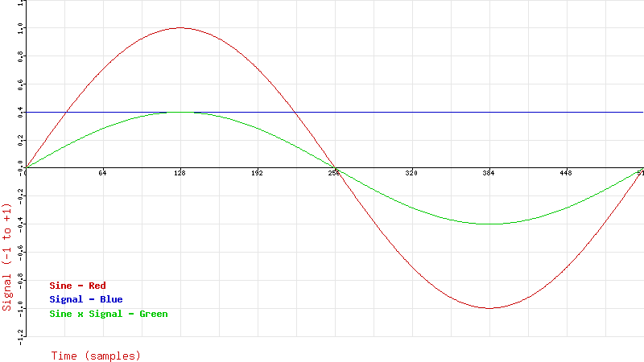Click the 1.0 label on the vertical axis
644x362 pixels.
click(20, 28)
